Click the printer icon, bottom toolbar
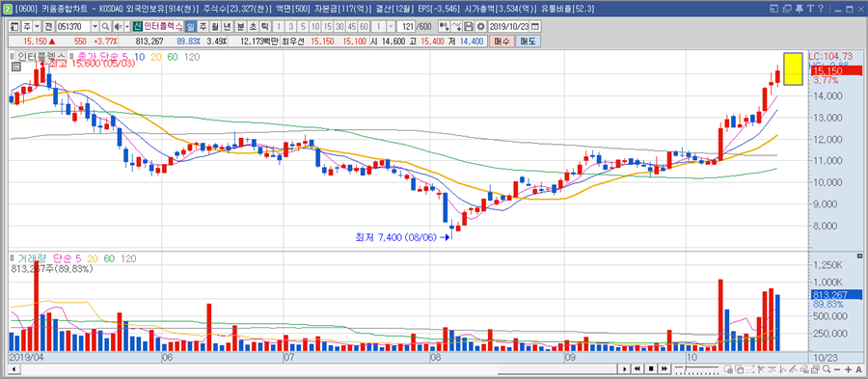Viewport: 868px width, 379px height. click(x=815, y=369)
